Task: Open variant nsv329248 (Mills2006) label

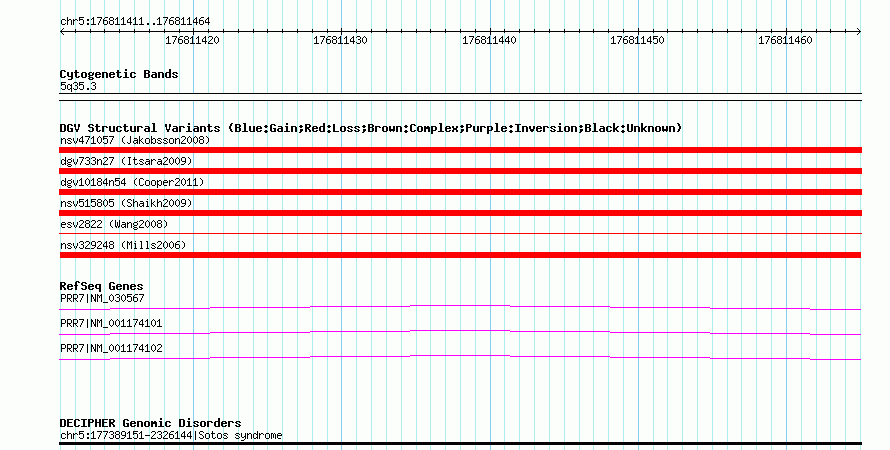Action: click(123, 245)
